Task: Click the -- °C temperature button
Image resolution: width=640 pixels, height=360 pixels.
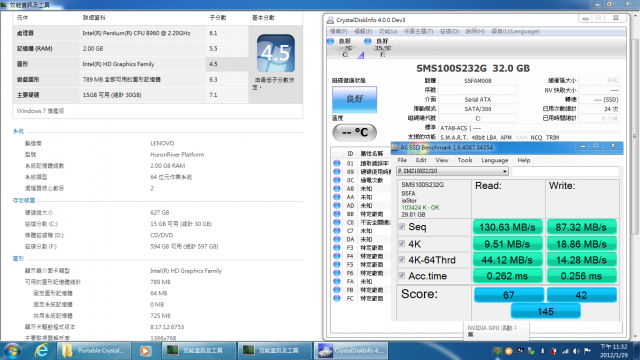Action: click(x=354, y=132)
